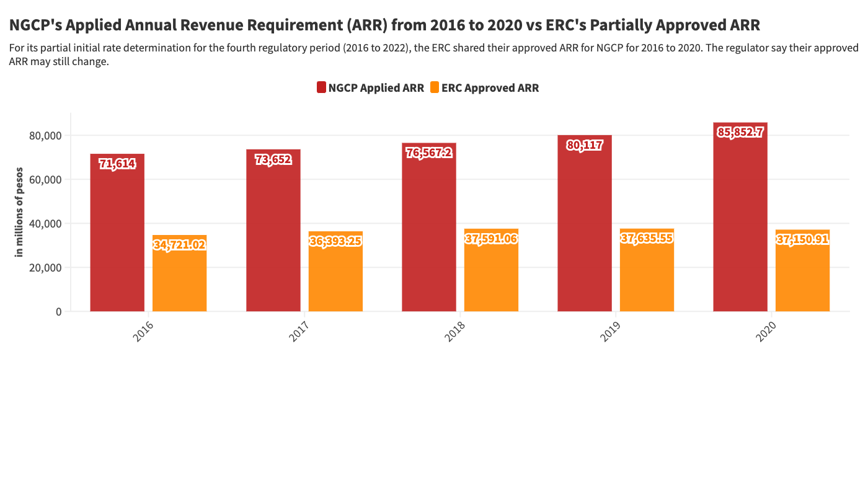Click the red NGCP Applied ARR legend swatch
This screenshot has height=496, width=868.
pos(321,87)
